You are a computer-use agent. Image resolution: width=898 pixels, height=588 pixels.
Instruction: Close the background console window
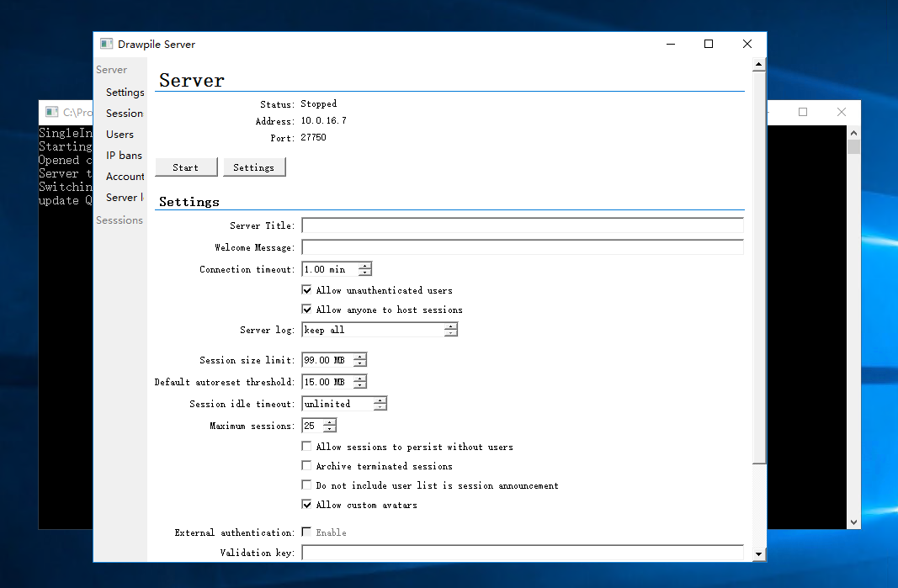(x=842, y=112)
